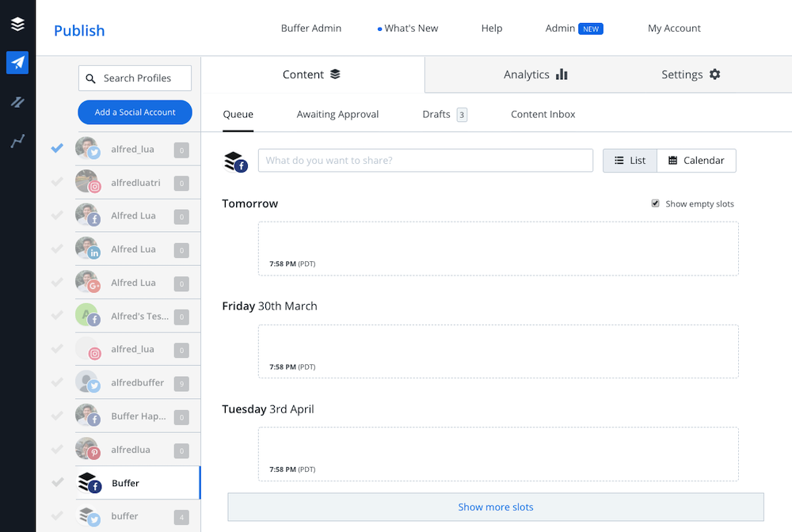Toggle the checkmark for alfredbuffer
The width and height of the screenshot is (792, 532).
[57, 382]
